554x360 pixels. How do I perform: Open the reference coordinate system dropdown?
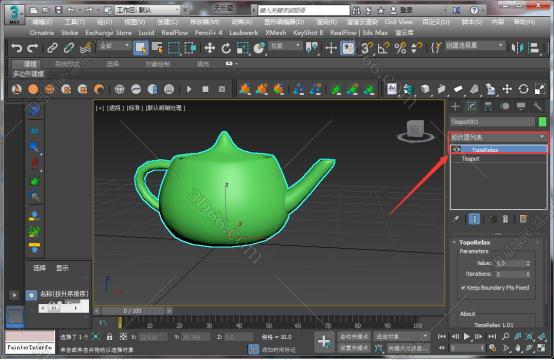pos(285,46)
